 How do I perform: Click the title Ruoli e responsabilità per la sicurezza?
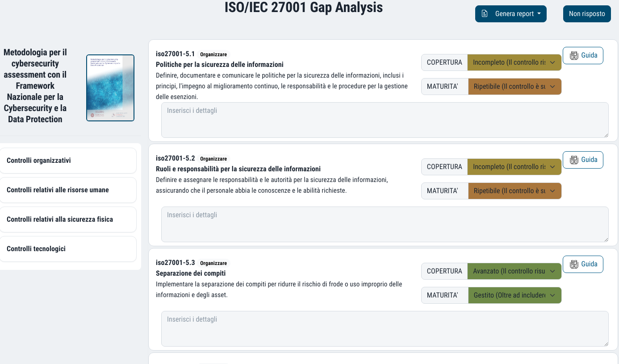238,169
